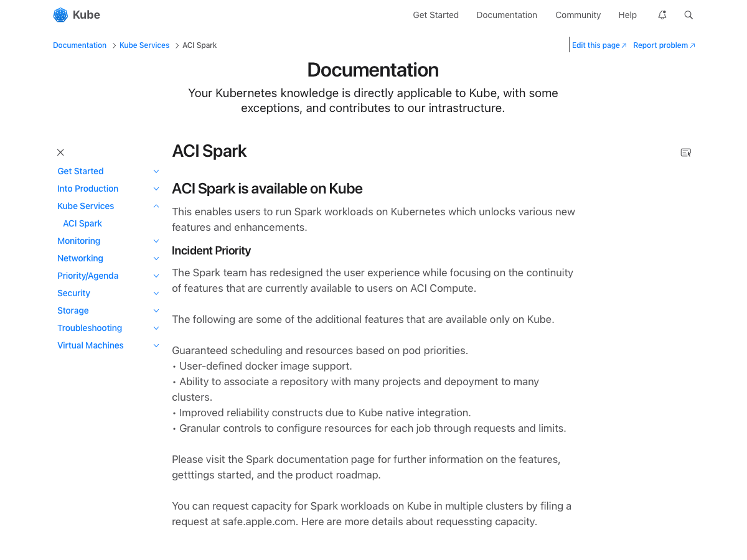
Task: Open Priority/Agenda sidebar link
Action: (88, 276)
